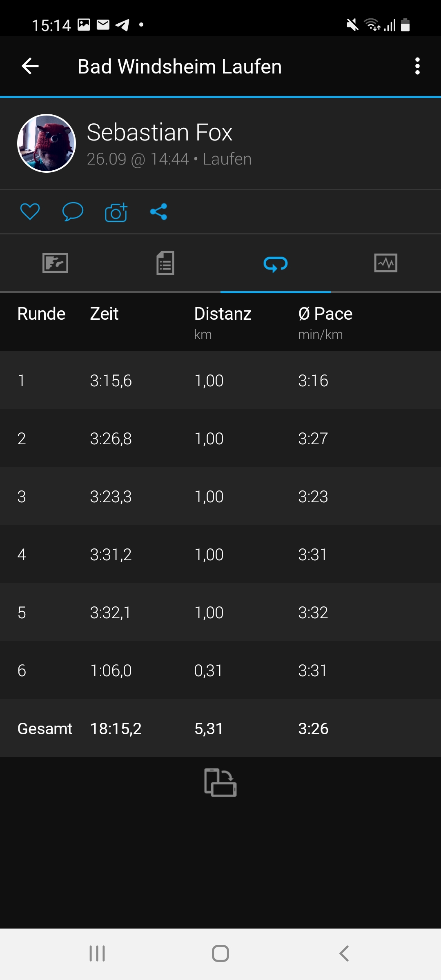Open the three-dot overflow menu

point(417,66)
